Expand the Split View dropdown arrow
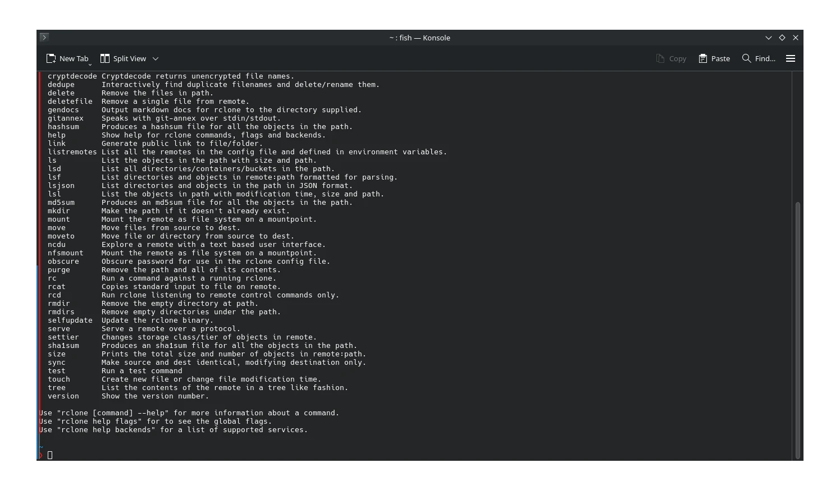Screen dimensions: 840x504 coord(156,58)
